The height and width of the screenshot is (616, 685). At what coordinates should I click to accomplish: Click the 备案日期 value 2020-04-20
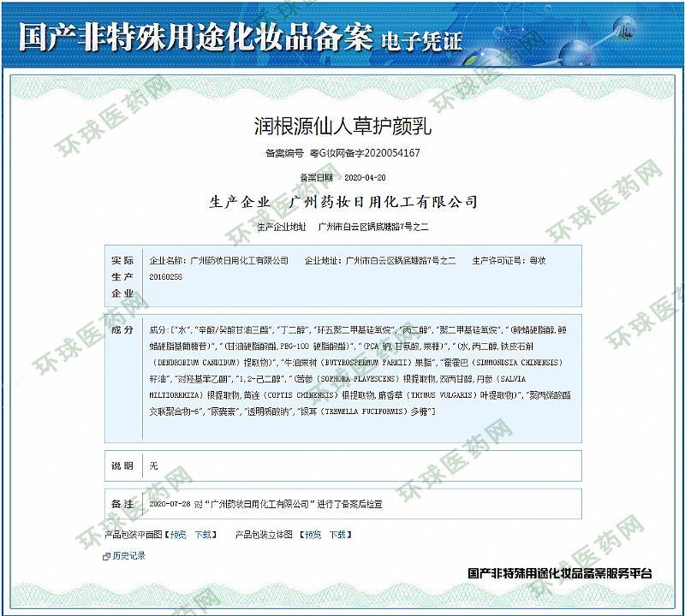(x=365, y=177)
